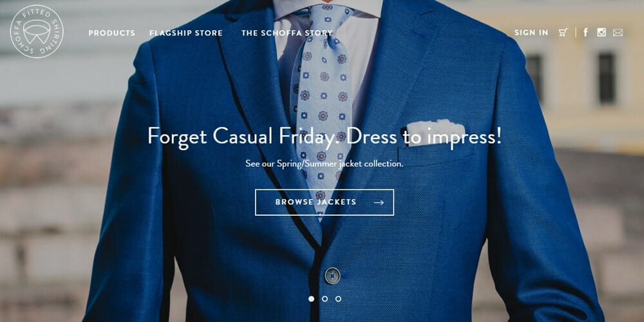644x322 pixels.
Task: Click the email envelope icon
Action: tap(618, 32)
